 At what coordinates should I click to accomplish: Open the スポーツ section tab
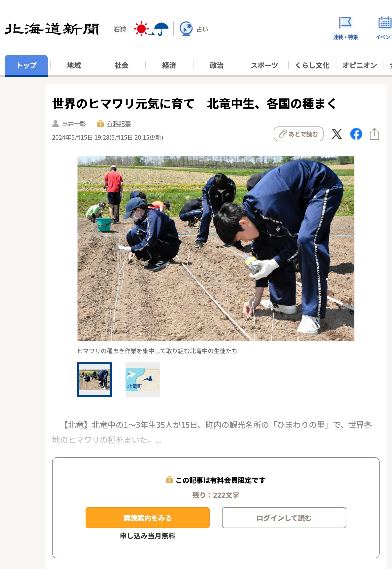coord(264,65)
